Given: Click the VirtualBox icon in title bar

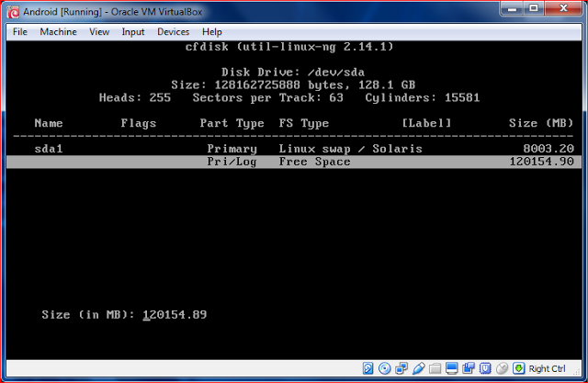Looking at the screenshot, I should (x=13, y=12).
